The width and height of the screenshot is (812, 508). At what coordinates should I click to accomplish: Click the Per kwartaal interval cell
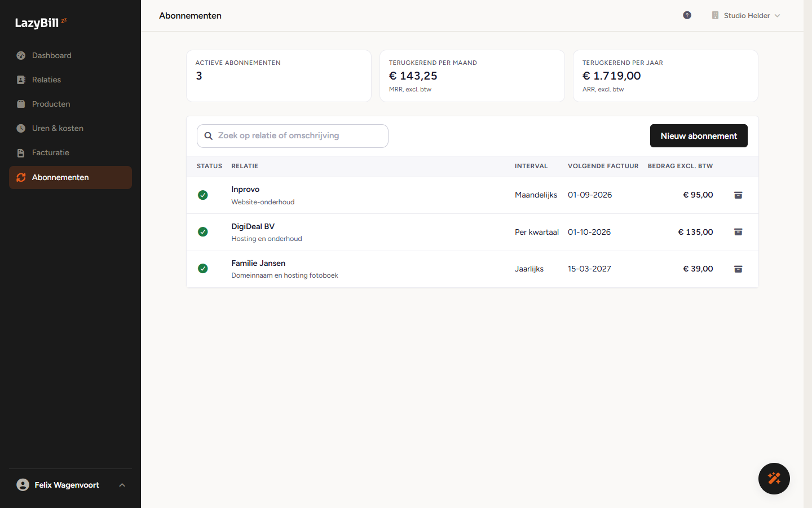pyautogui.click(x=537, y=232)
